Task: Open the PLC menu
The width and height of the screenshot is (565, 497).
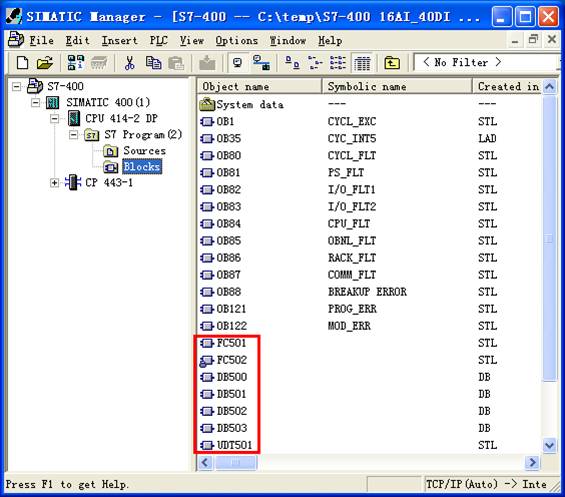Action: click(x=158, y=40)
